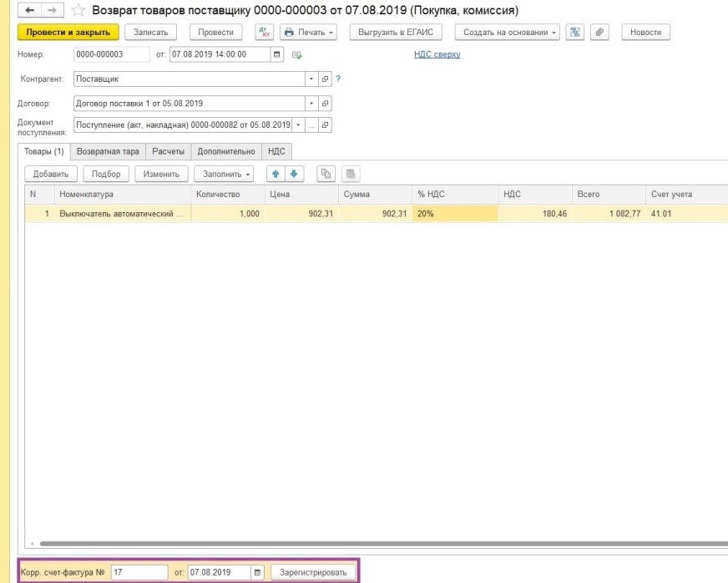Switch to the Расчеты tab
This screenshot has width=728, height=583.
[x=168, y=151]
